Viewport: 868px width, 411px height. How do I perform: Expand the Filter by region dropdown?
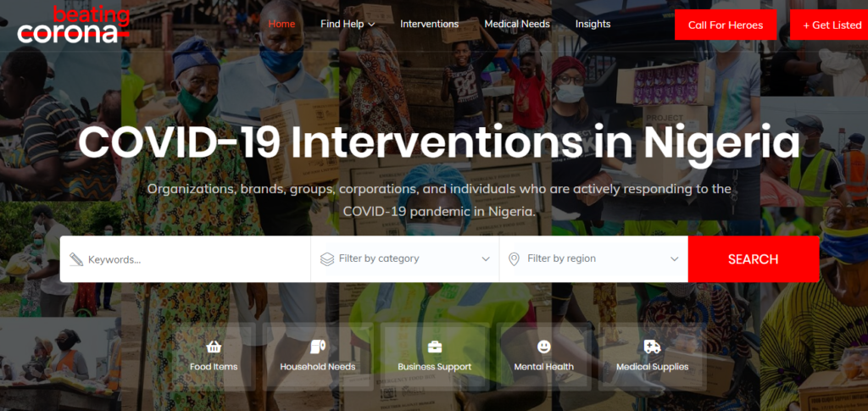[593, 258]
